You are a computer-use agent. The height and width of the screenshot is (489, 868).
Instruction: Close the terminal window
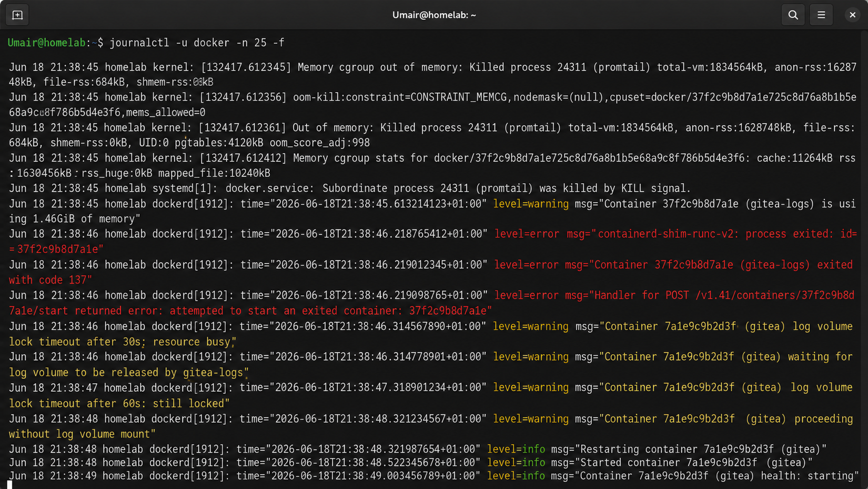852,15
